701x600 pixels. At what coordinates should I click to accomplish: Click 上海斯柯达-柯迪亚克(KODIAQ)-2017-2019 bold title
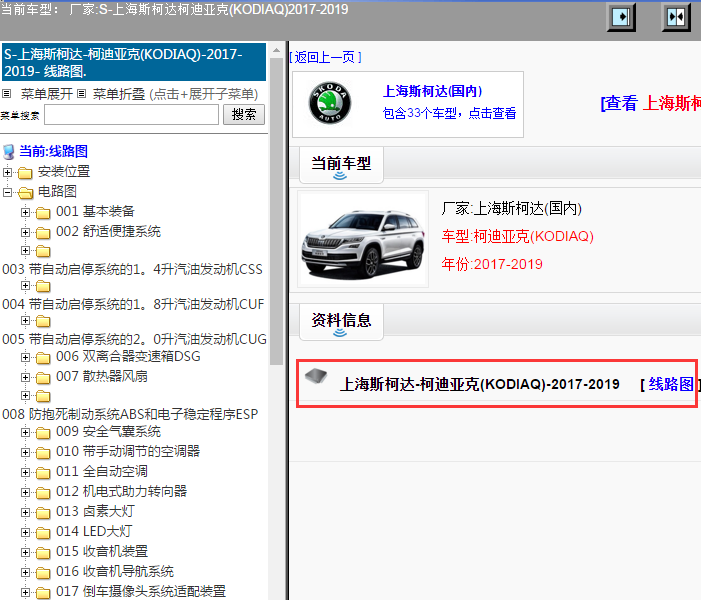pyautogui.click(x=479, y=384)
